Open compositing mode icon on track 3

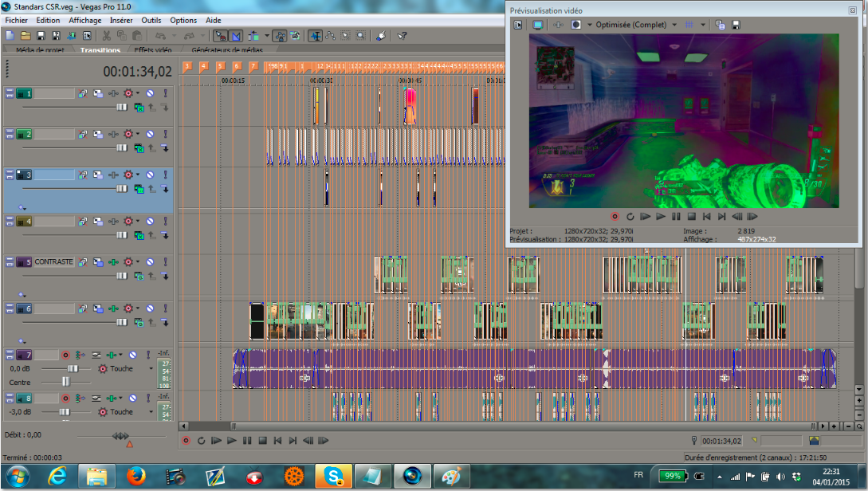click(139, 189)
